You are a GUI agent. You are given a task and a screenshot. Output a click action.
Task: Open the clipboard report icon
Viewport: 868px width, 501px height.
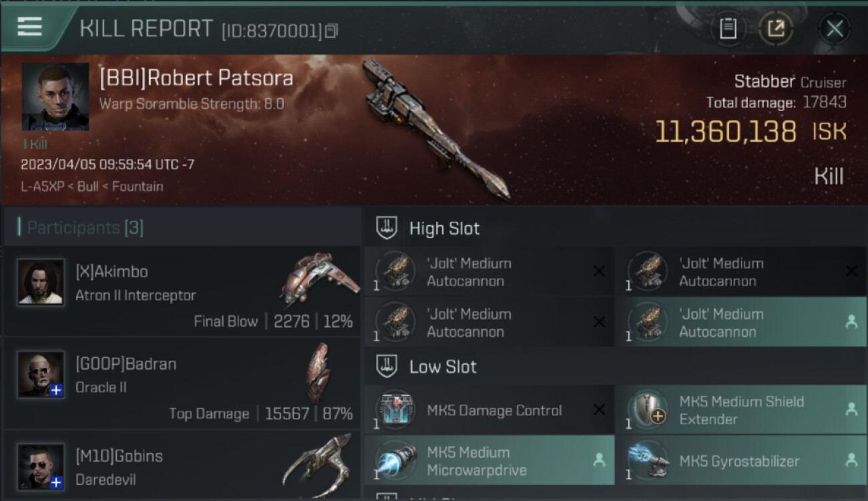[x=728, y=29]
